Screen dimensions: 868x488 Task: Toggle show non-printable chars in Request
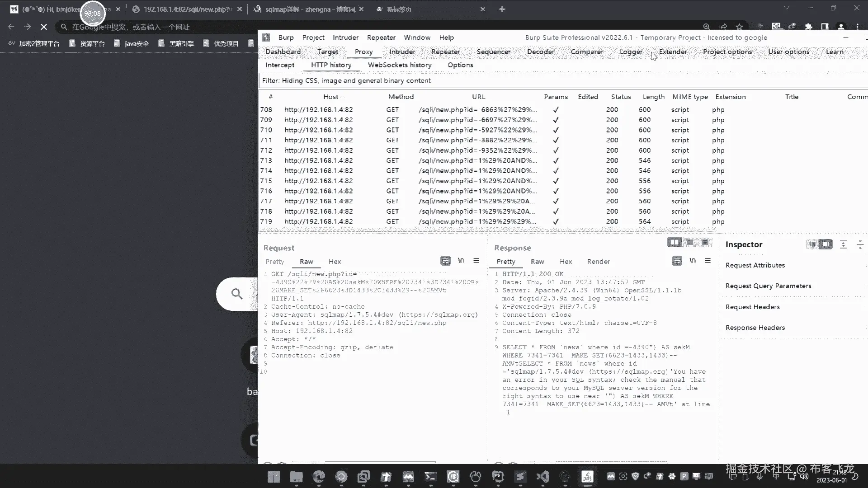point(461,261)
